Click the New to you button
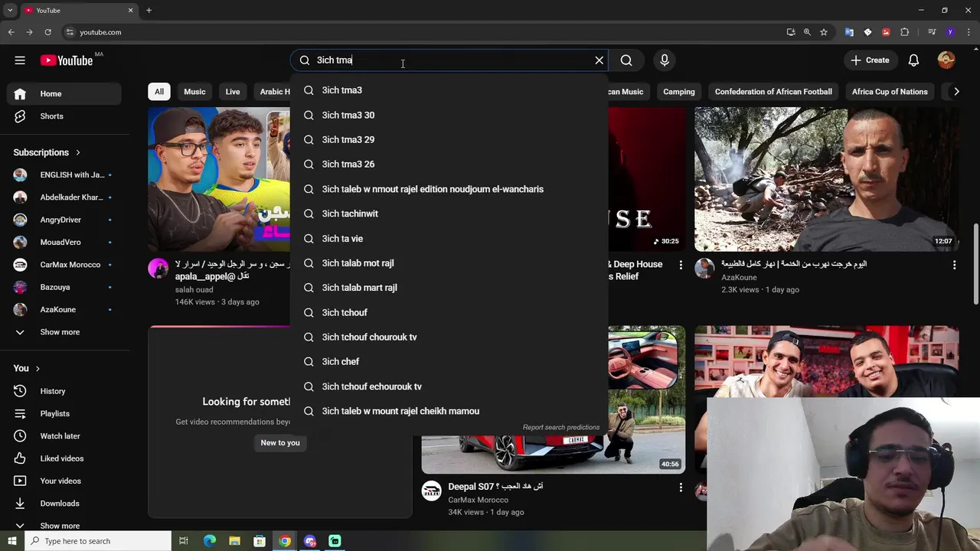This screenshot has height=551, width=980. tap(280, 443)
